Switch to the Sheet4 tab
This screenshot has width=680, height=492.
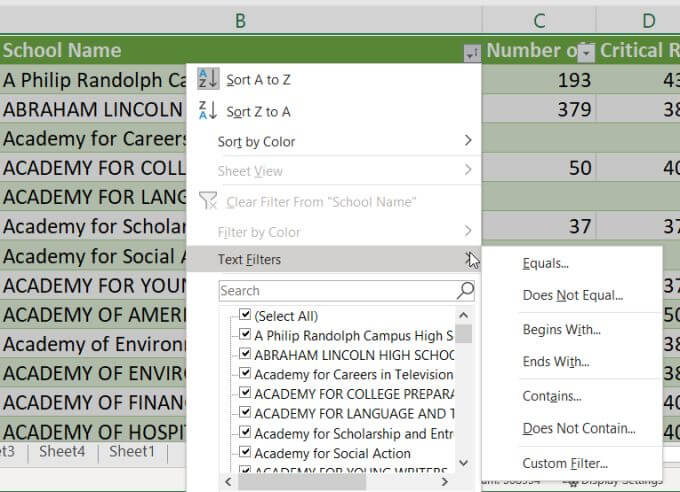point(62,451)
